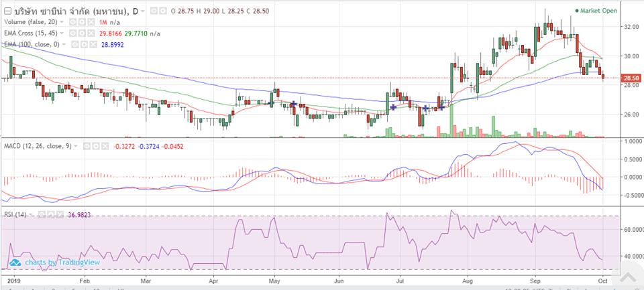Screen dimensions: 644x290
Task: Open MACD indicator settings gear
Action: (96, 146)
